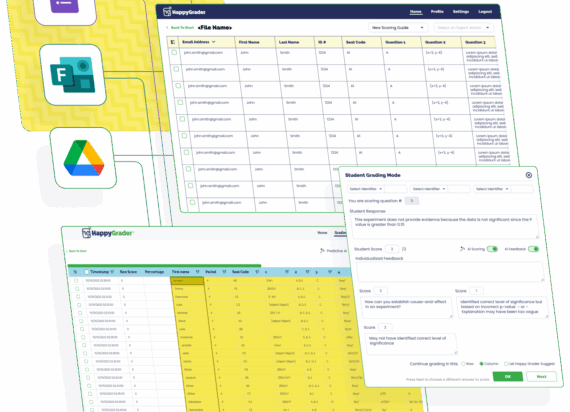This screenshot has width=570, height=412.
Task: Click the Microsoft Forms icon tile
Action: [x=74, y=75]
